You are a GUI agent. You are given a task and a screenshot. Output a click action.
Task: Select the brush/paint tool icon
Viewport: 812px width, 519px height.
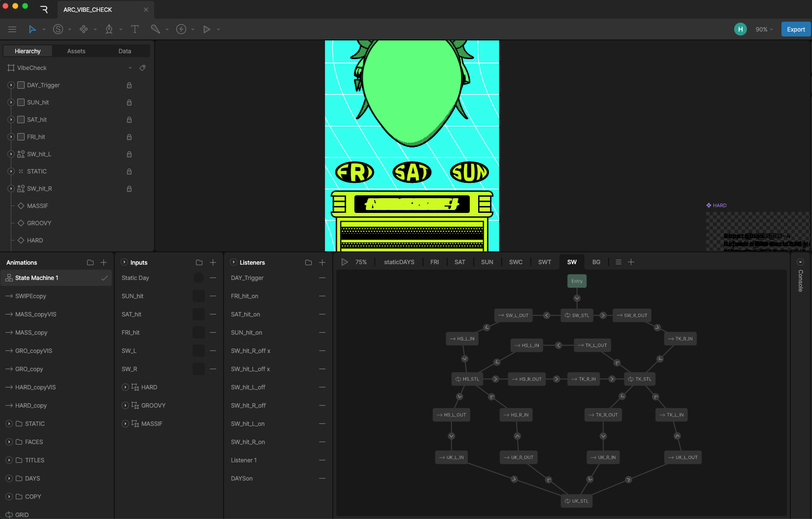click(156, 30)
